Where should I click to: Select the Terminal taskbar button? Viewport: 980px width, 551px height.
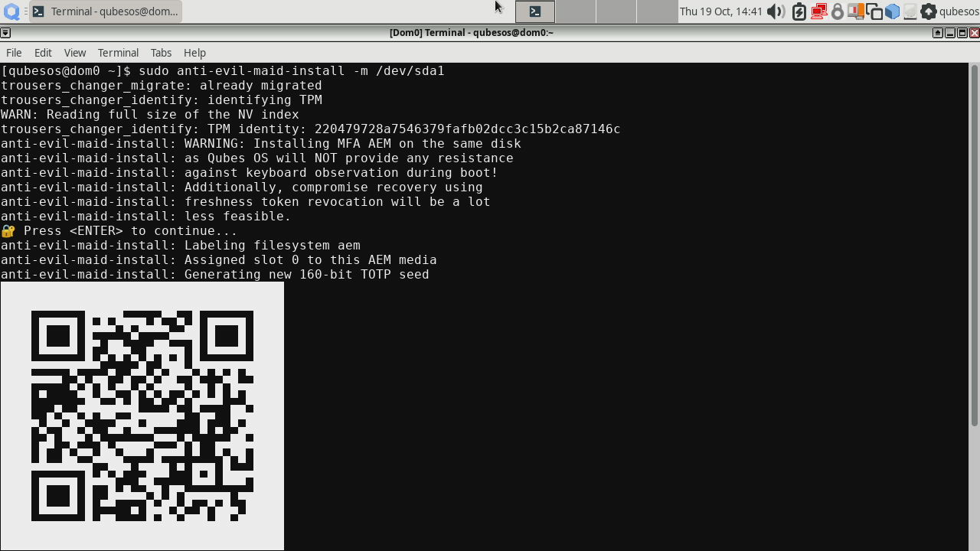[106, 11]
